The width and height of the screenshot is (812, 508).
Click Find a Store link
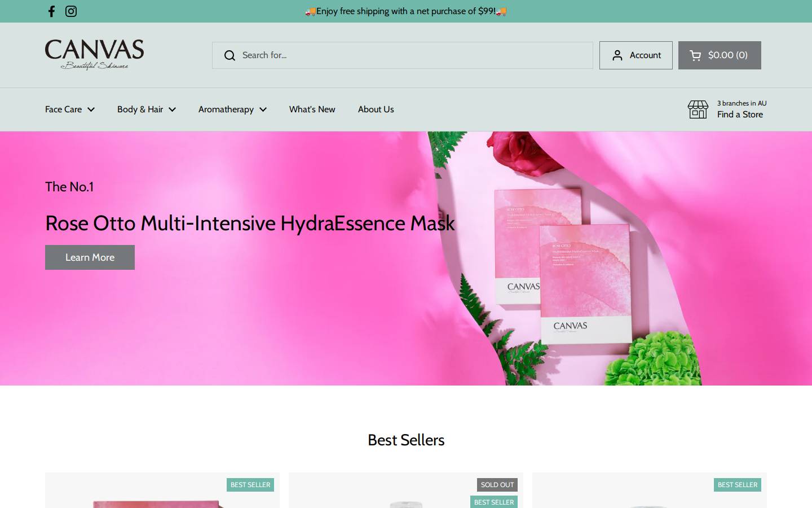click(x=740, y=115)
